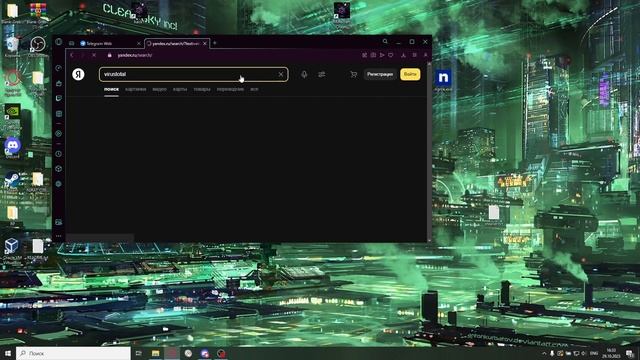Click the browser tab search magnifier icon
The image size is (640, 360).
385,42
